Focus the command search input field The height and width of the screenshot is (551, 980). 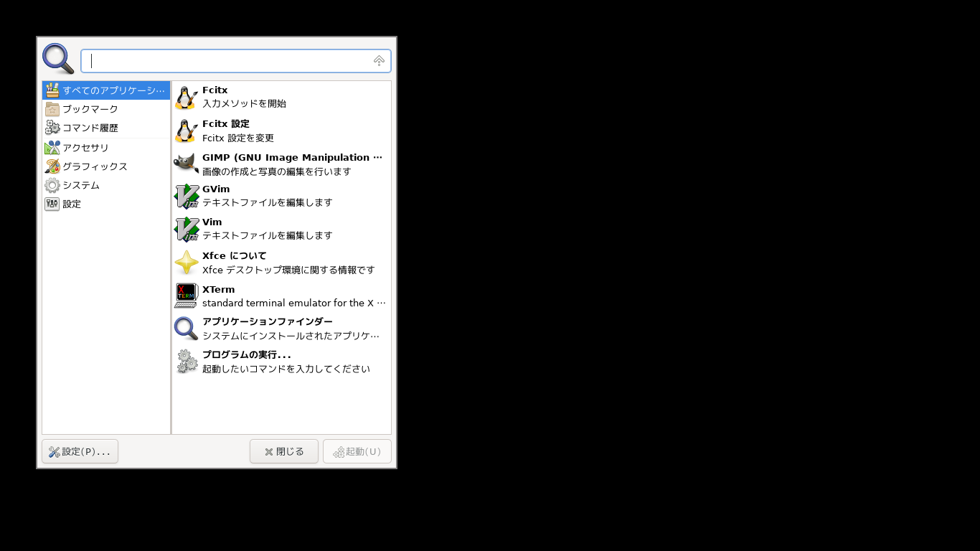(x=236, y=61)
